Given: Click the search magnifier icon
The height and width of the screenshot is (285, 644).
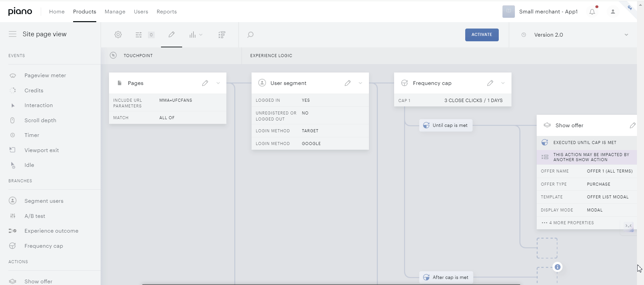Looking at the screenshot, I should pos(250,35).
